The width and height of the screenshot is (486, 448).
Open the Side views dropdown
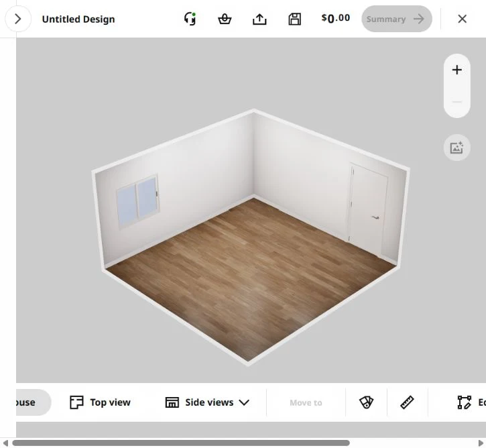pyautogui.click(x=207, y=402)
